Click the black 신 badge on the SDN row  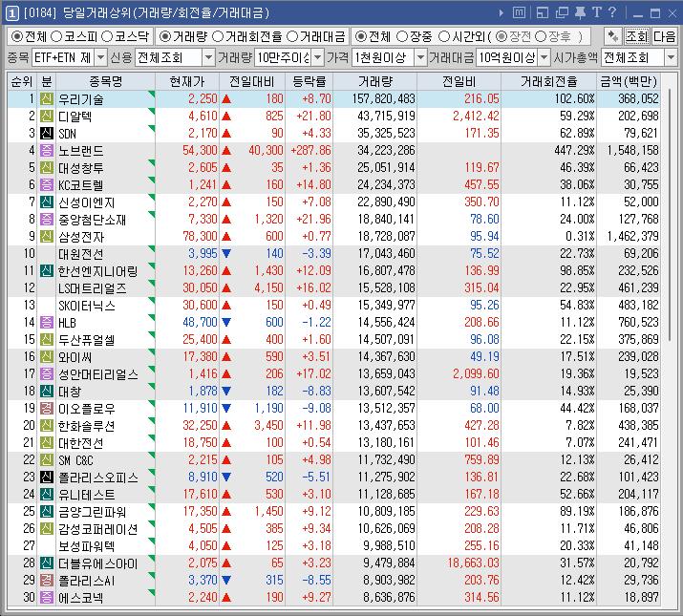coord(47,134)
